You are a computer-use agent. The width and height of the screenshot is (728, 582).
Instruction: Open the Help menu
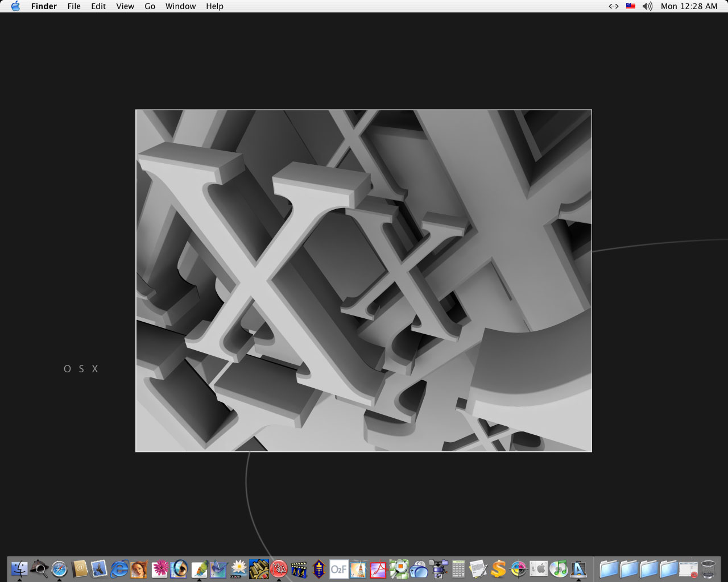click(x=214, y=6)
